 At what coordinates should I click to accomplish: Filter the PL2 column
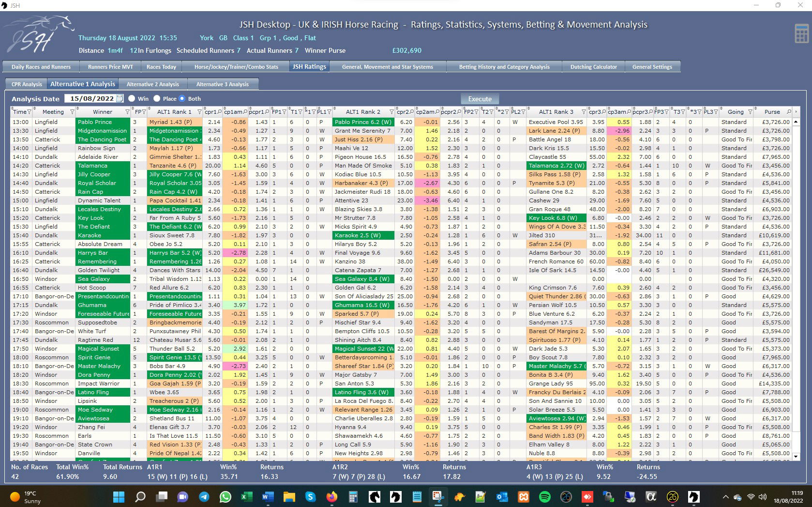[523, 112]
